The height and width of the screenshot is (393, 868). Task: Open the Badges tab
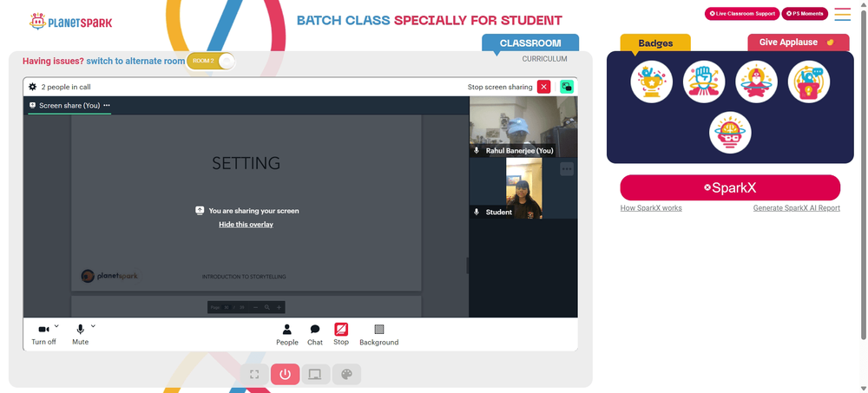(655, 43)
